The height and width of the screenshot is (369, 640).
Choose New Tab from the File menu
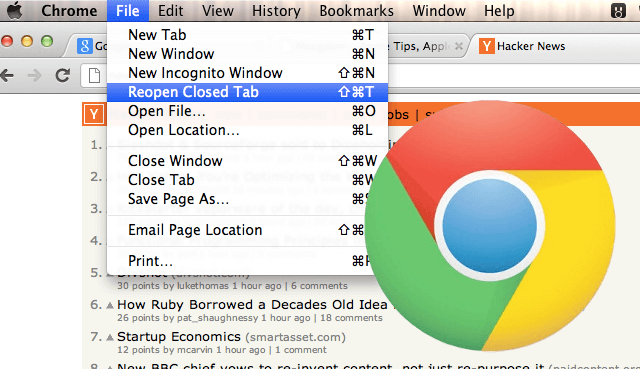[247, 35]
